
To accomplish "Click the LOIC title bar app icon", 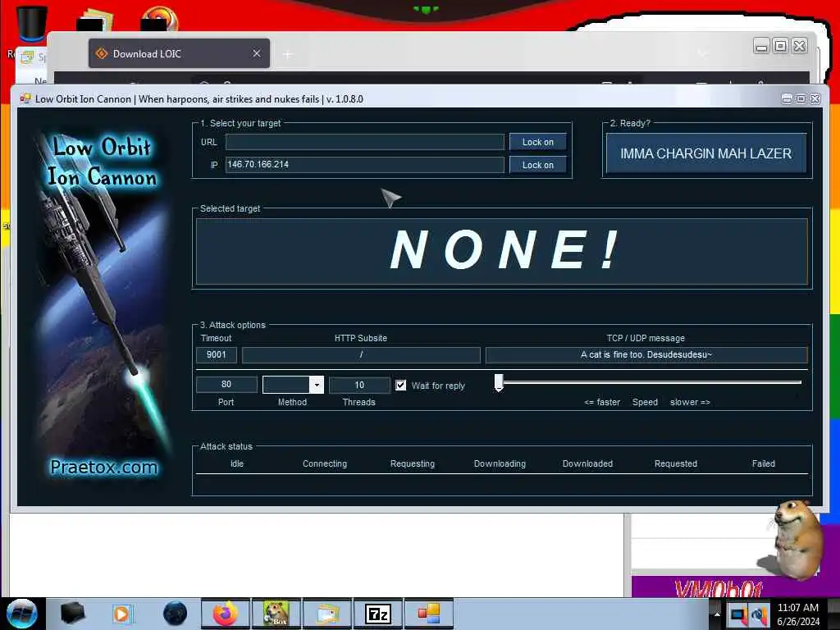I will [25, 98].
